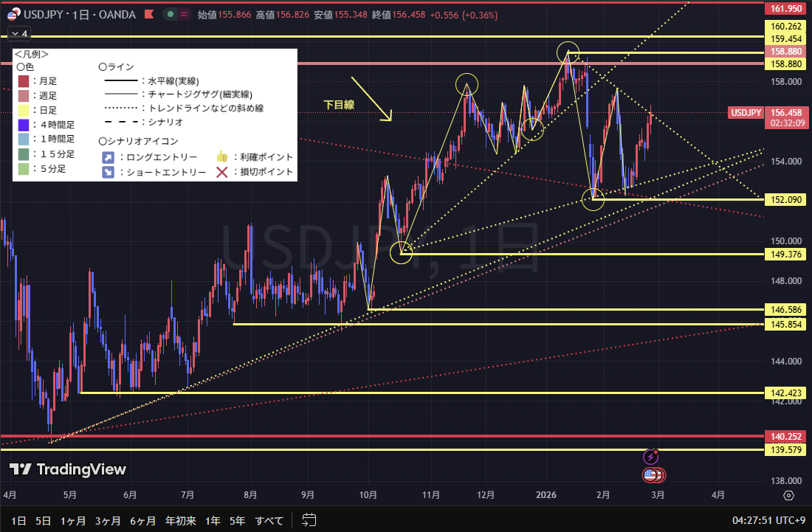
Task: Click the USDJPY currency pair flag icon
Action: click(13, 15)
